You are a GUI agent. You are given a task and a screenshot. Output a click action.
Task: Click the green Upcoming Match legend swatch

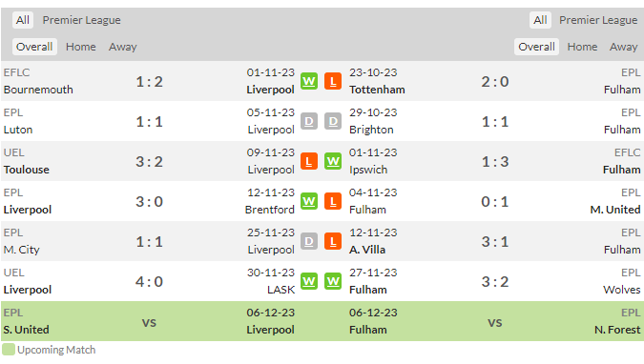point(9,349)
